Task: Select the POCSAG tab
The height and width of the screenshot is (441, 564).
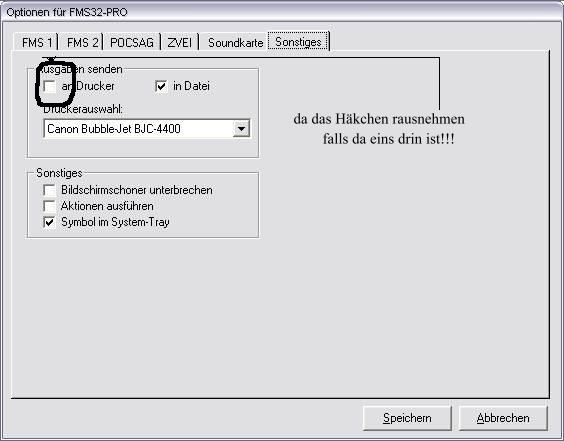Action: pyautogui.click(x=132, y=43)
